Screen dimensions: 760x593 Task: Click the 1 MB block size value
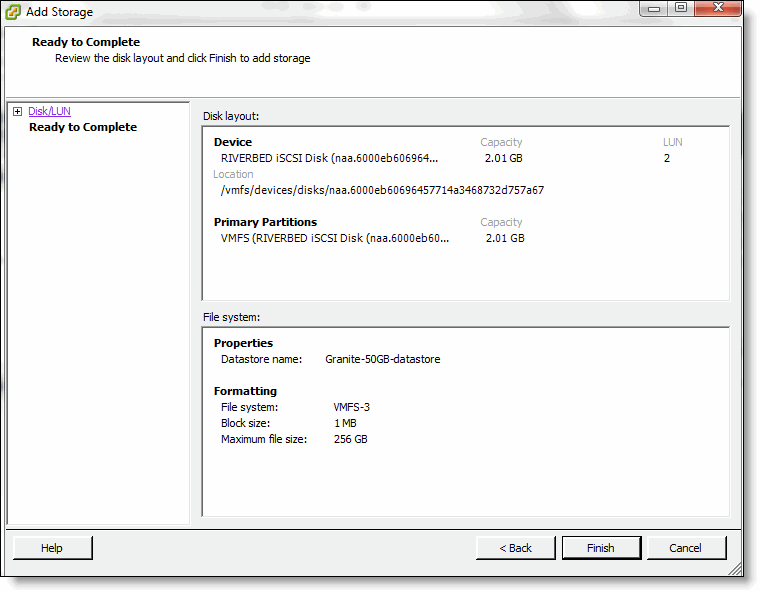tap(345, 423)
